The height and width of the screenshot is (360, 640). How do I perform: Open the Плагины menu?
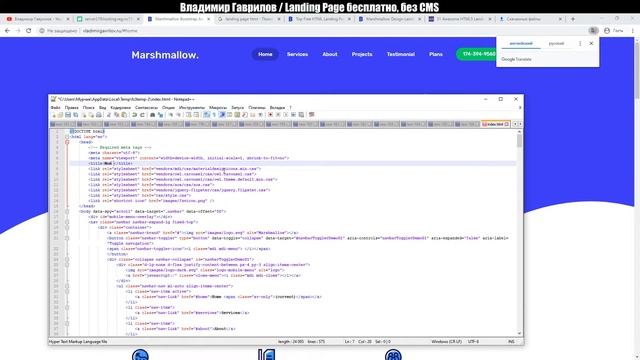(x=257, y=107)
